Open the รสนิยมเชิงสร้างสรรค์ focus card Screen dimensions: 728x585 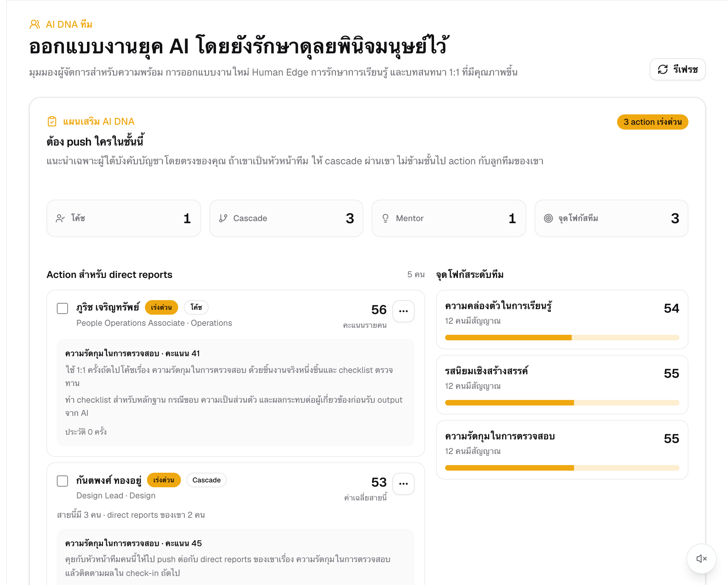[x=562, y=385]
